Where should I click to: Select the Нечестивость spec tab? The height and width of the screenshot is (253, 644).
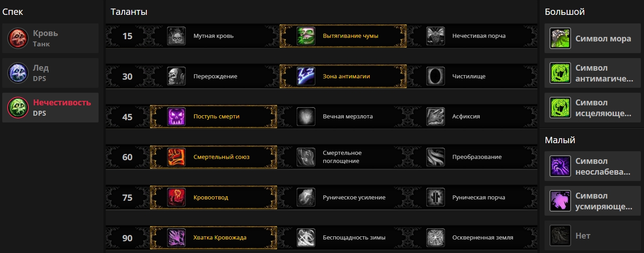click(50, 108)
